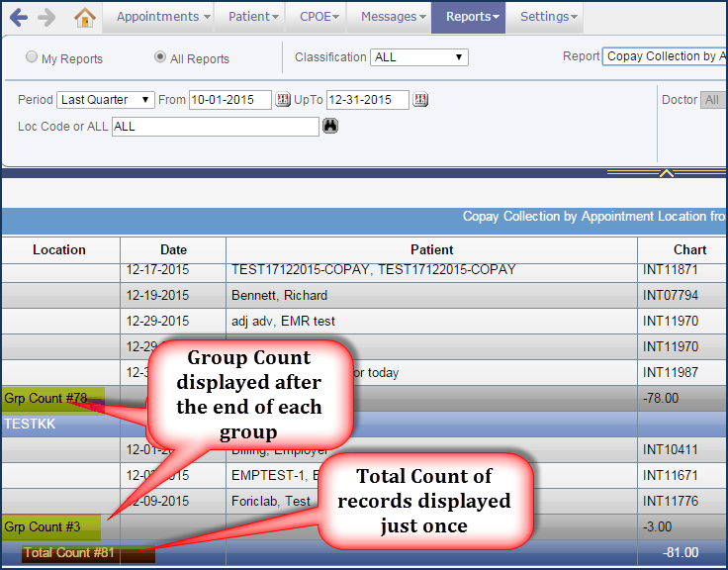Search location codes with binoculars icon

click(x=330, y=126)
